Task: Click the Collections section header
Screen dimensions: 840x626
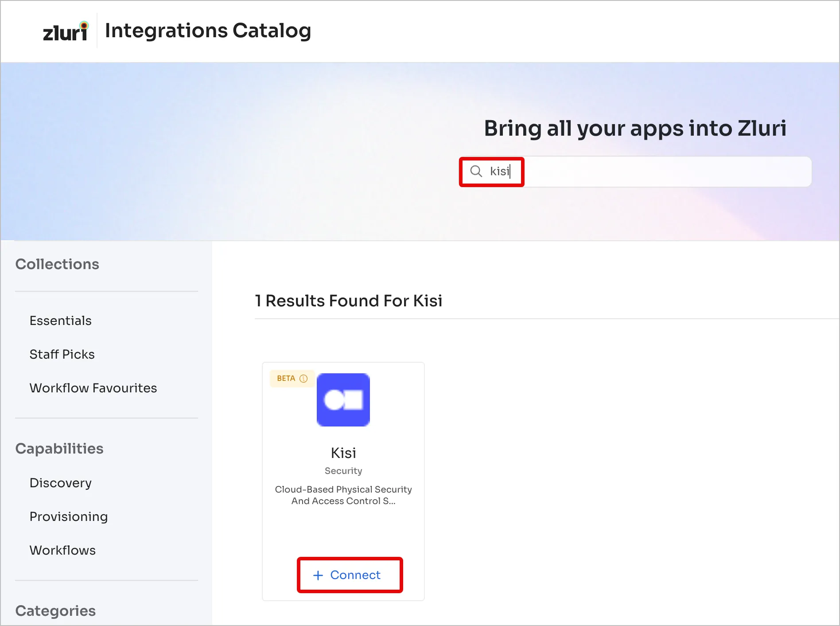Action: (x=57, y=264)
